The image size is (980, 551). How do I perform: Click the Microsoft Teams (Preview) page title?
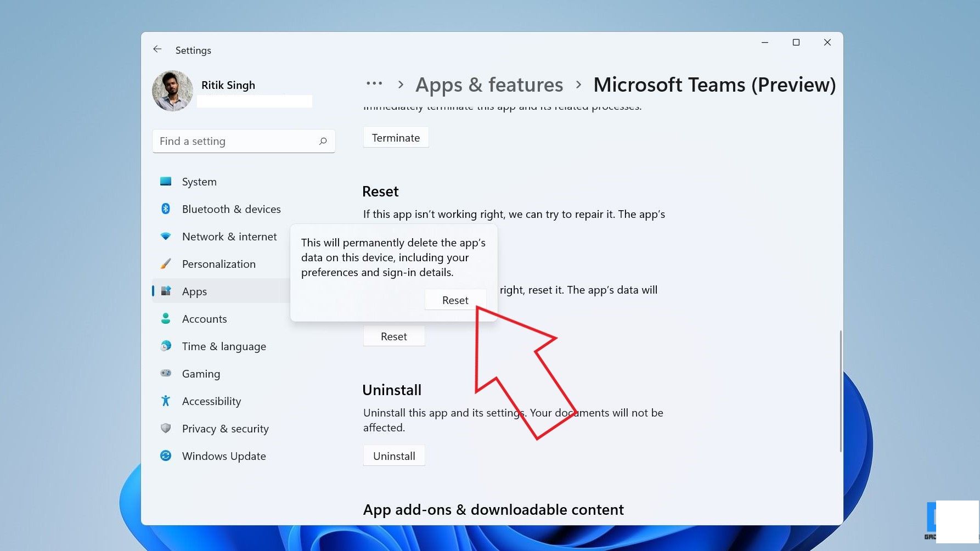pyautogui.click(x=714, y=85)
